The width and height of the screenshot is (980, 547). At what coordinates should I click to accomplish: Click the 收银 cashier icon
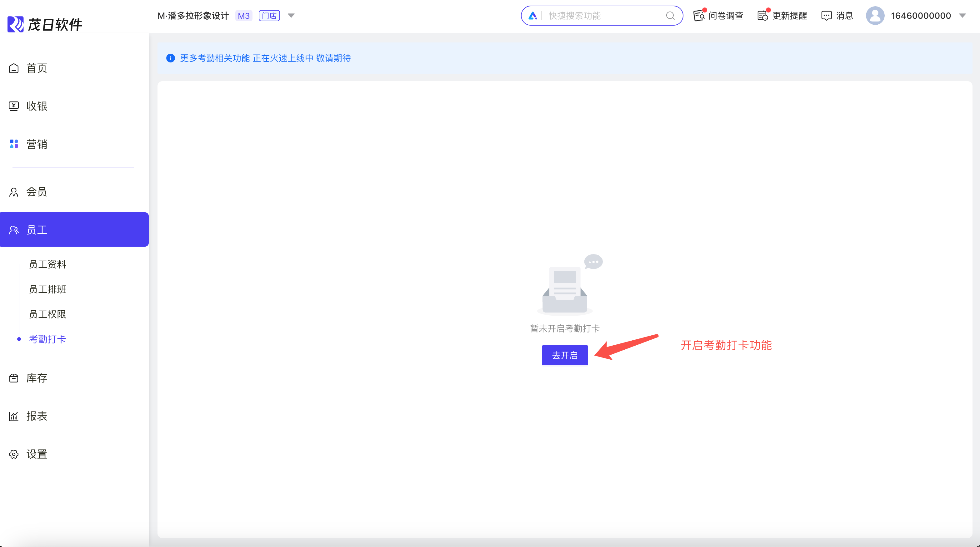point(14,106)
